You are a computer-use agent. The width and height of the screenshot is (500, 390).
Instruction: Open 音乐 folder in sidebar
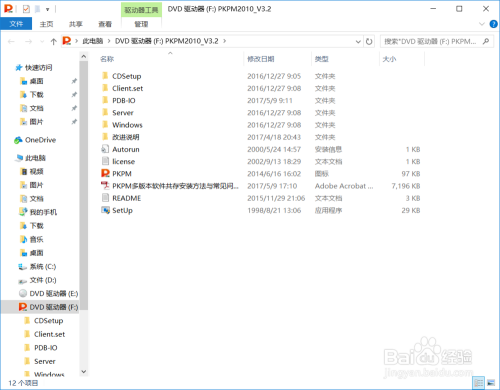(x=37, y=239)
